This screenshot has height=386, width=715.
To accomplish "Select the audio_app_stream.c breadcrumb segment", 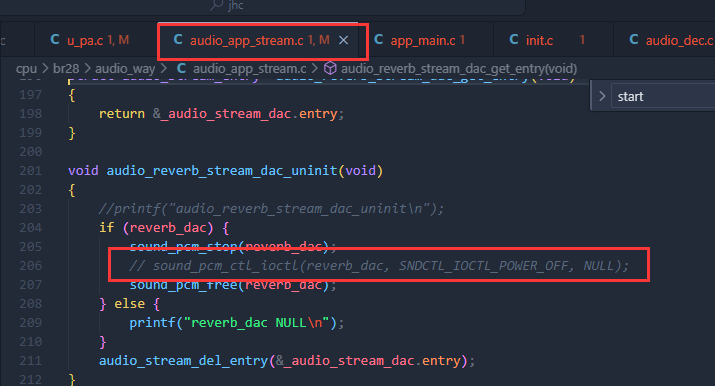I will pos(249,69).
